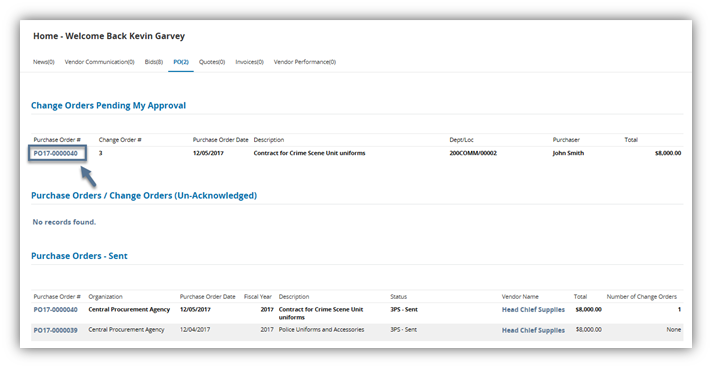
Task: Switch to Vendor Communication(0) tab
Action: (99, 62)
